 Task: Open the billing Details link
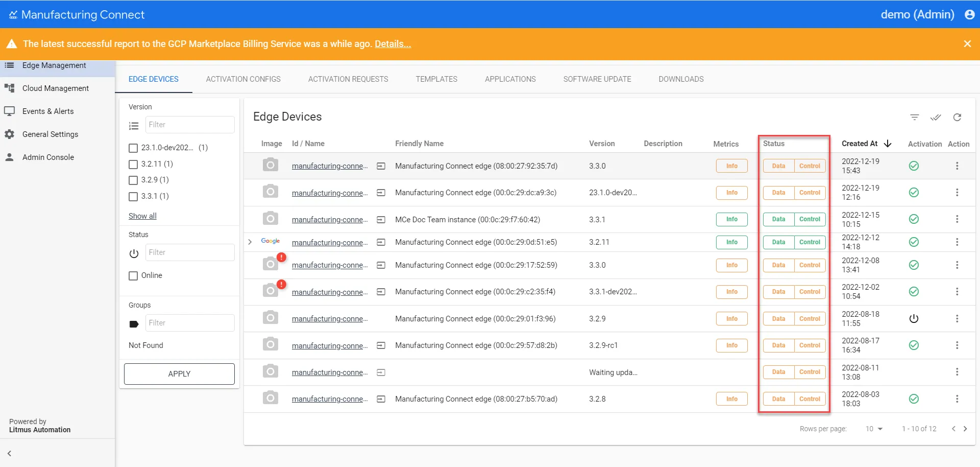(x=393, y=44)
